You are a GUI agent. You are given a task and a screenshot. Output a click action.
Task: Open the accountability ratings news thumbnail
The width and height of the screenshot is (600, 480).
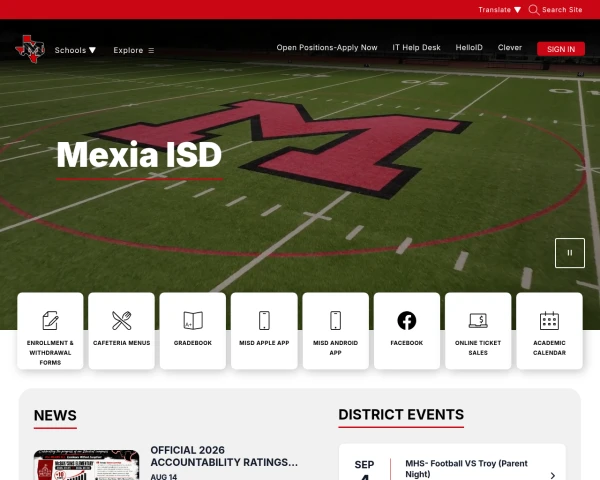[86, 465]
